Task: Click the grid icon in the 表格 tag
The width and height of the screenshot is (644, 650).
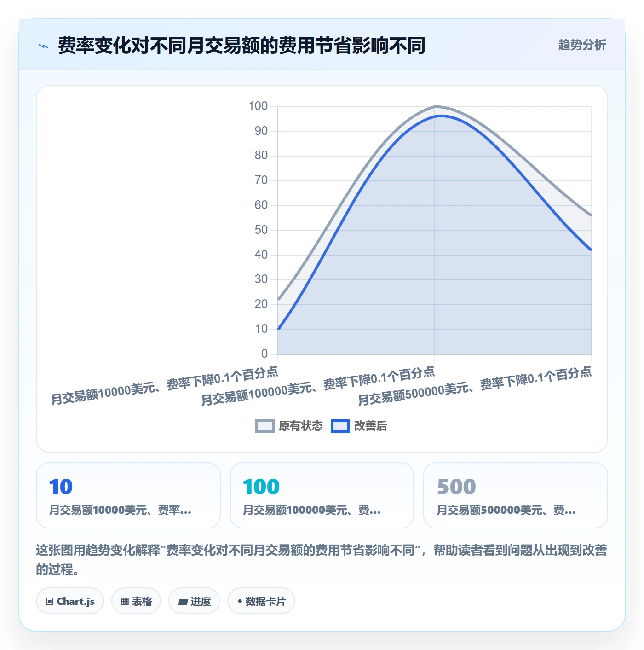Action: coord(125,601)
